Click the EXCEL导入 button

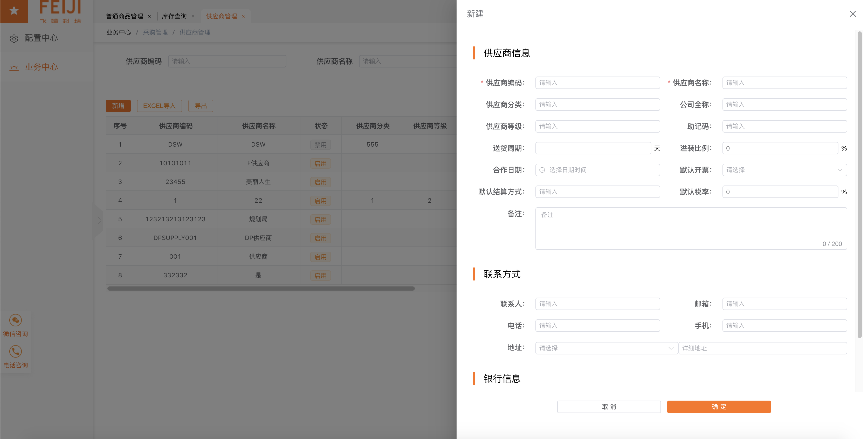[x=159, y=106]
